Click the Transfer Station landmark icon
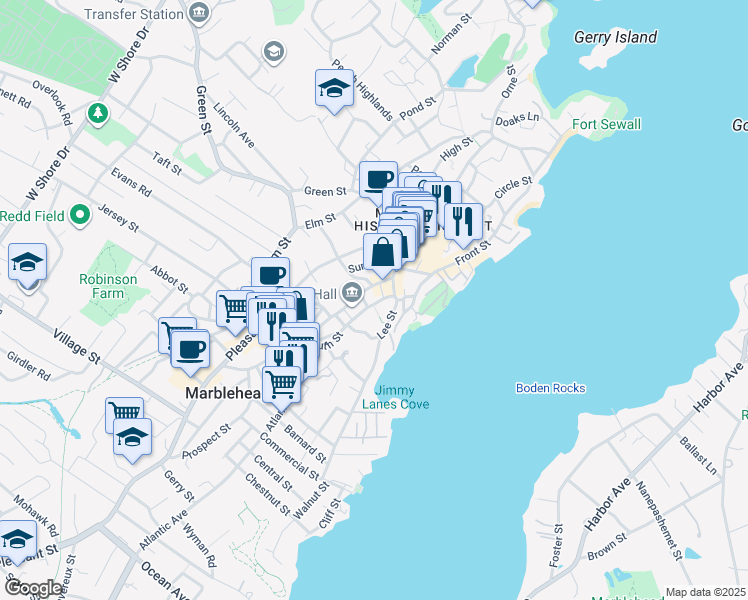Viewport: 748px width, 600px height. click(200, 13)
